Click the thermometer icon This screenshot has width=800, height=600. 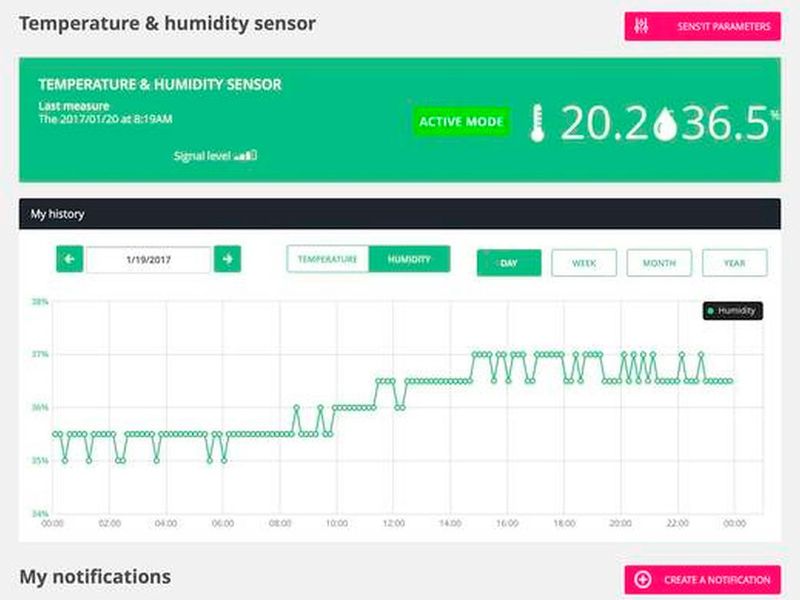537,123
